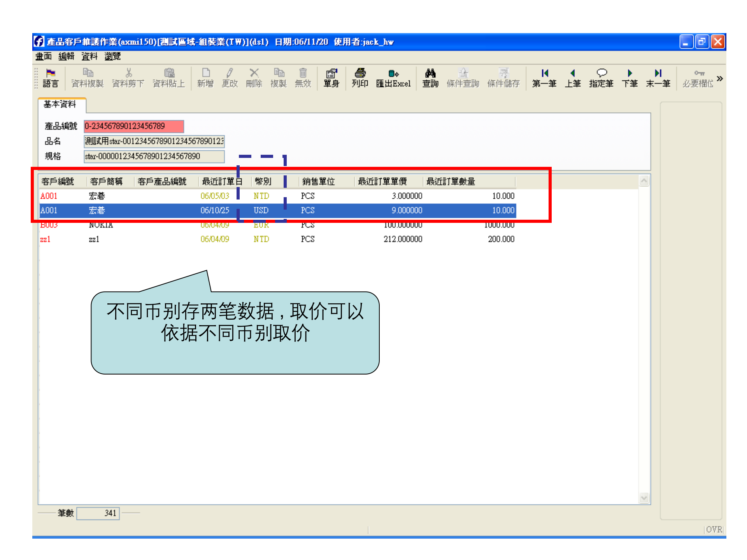Open the 瀏覽 menu

(112, 56)
